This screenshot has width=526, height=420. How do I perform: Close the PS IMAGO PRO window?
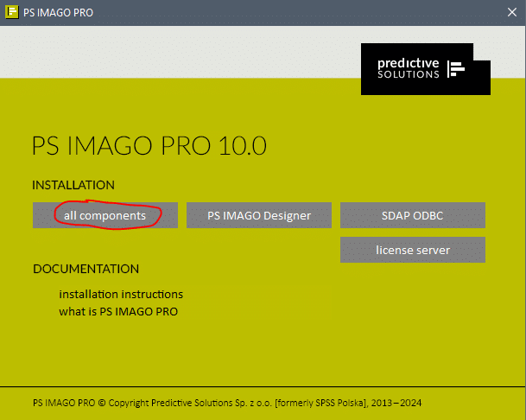point(512,12)
